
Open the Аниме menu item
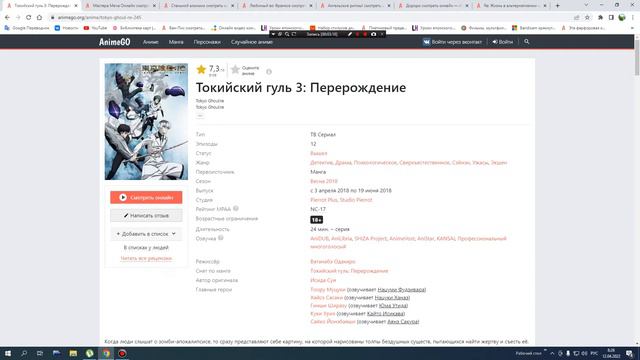pos(151,42)
